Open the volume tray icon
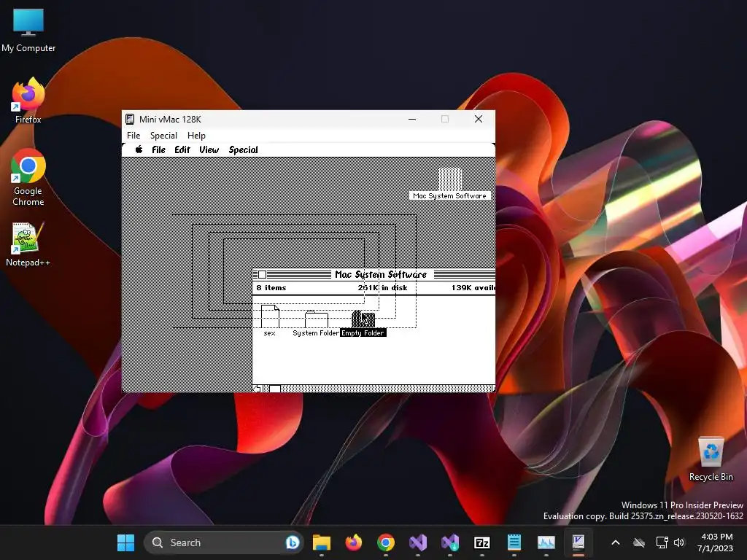 click(x=679, y=542)
